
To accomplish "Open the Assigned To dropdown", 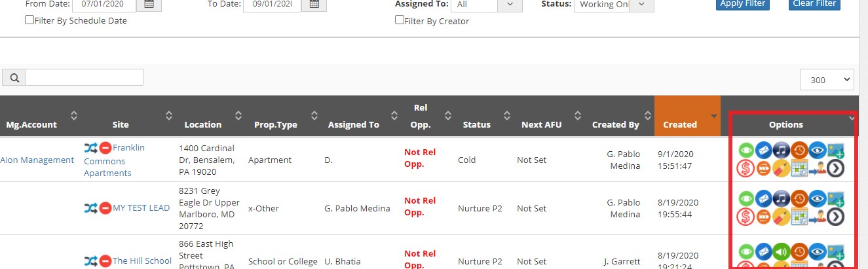I will tap(485, 4).
